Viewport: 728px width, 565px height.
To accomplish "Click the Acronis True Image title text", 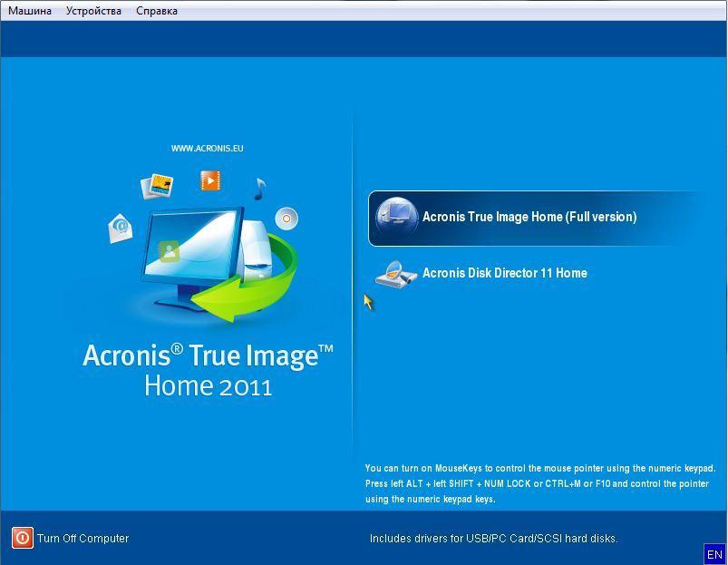I will point(208,356).
